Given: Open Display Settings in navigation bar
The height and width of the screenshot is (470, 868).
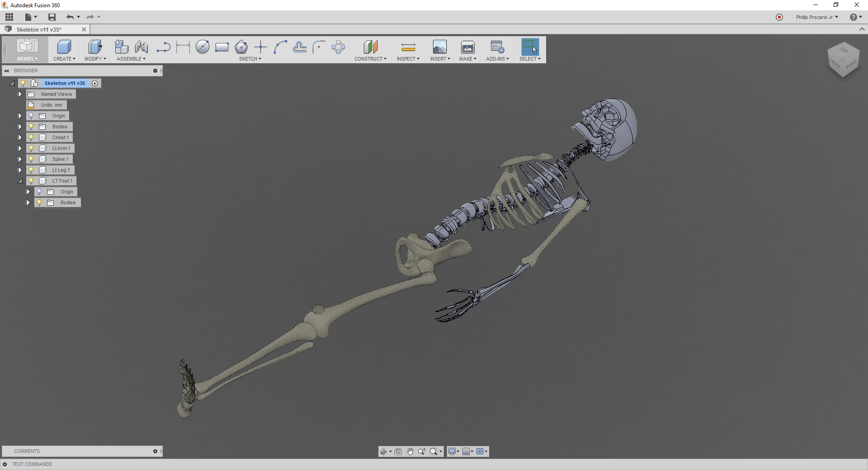Looking at the screenshot, I should 453,451.
